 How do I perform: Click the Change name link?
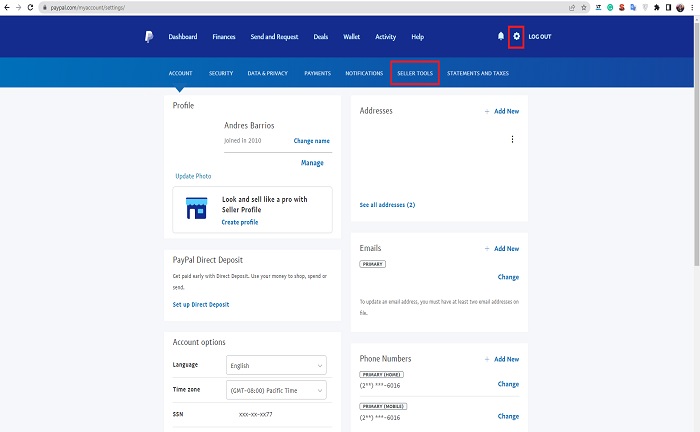tap(312, 141)
